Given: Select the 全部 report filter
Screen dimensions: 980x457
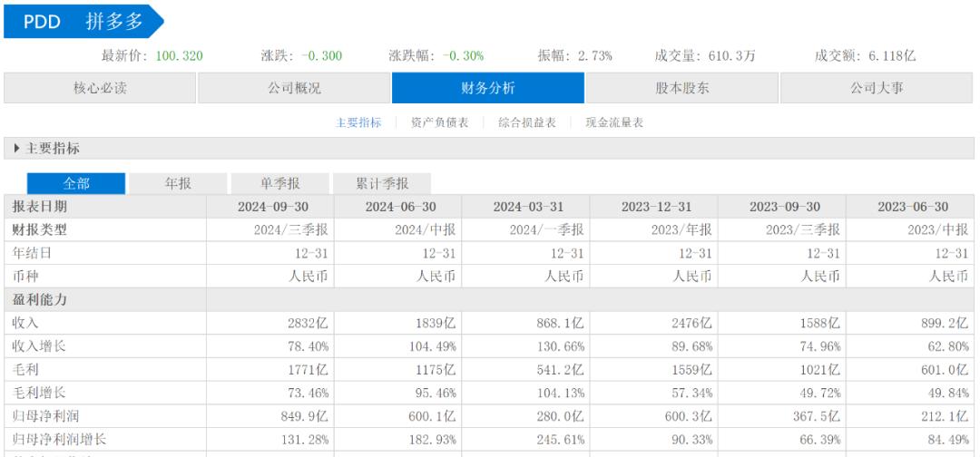Looking at the screenshot, I should click(76, 182).
